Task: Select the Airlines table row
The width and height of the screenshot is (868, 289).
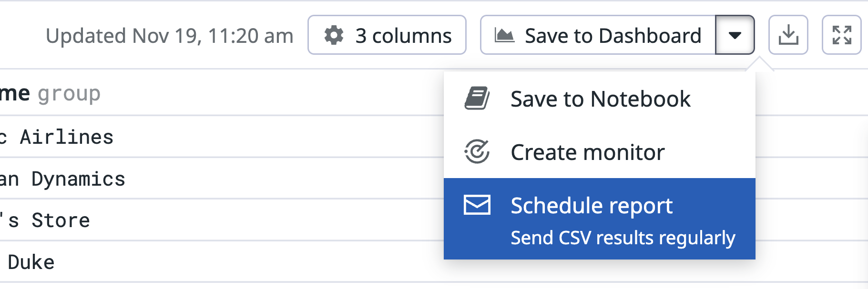Action: click(67, 137)
